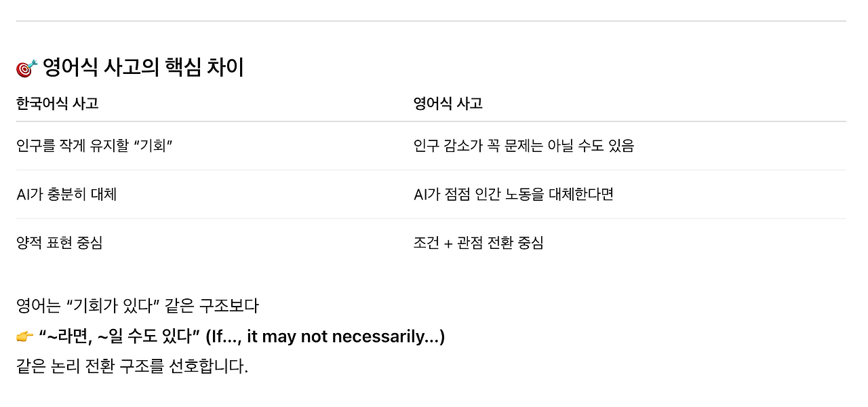Click the line 영어는 "기회가 있다" 같은 구조보다

[x=138, y=306]
